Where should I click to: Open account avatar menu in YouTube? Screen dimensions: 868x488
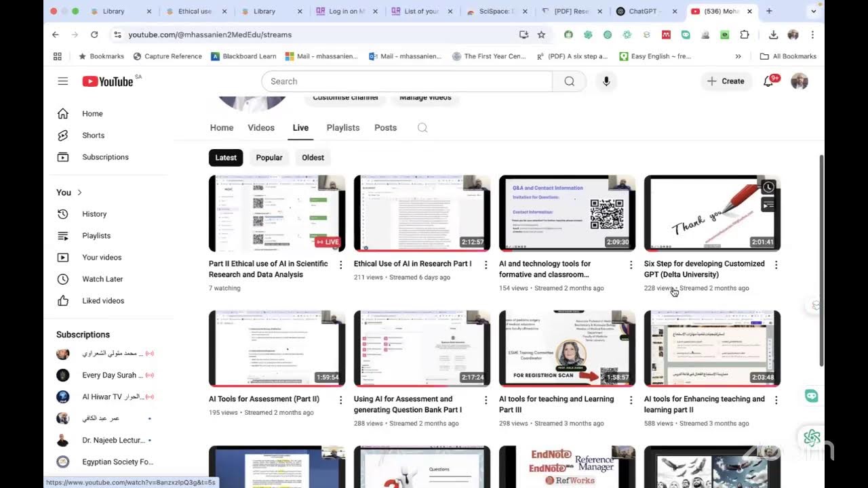pyautogui.click(x=800, y=81)
